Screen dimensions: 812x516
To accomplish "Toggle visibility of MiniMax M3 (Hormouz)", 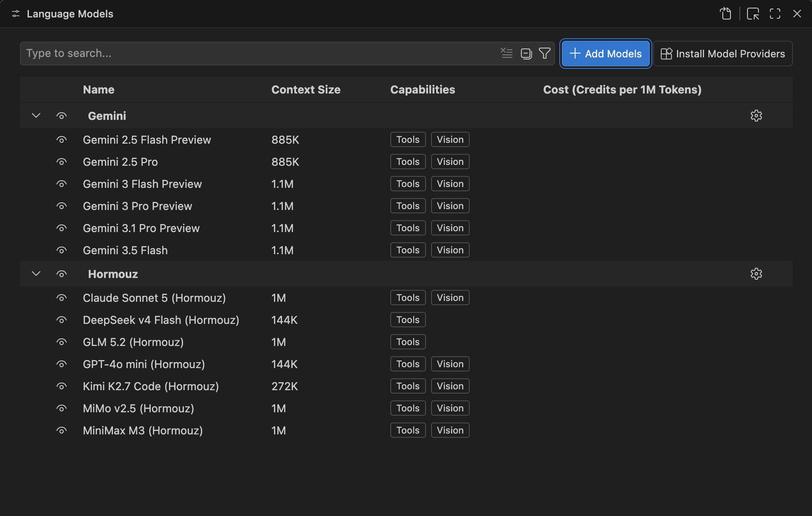I will tap(62, 430).
